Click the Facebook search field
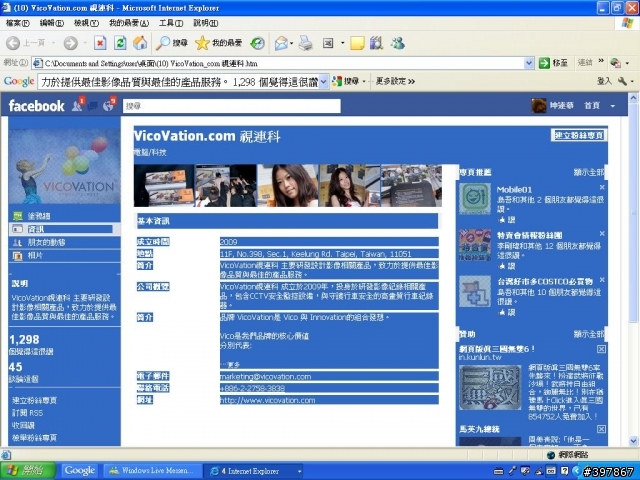The image size is (640, 480). [231, 106]
